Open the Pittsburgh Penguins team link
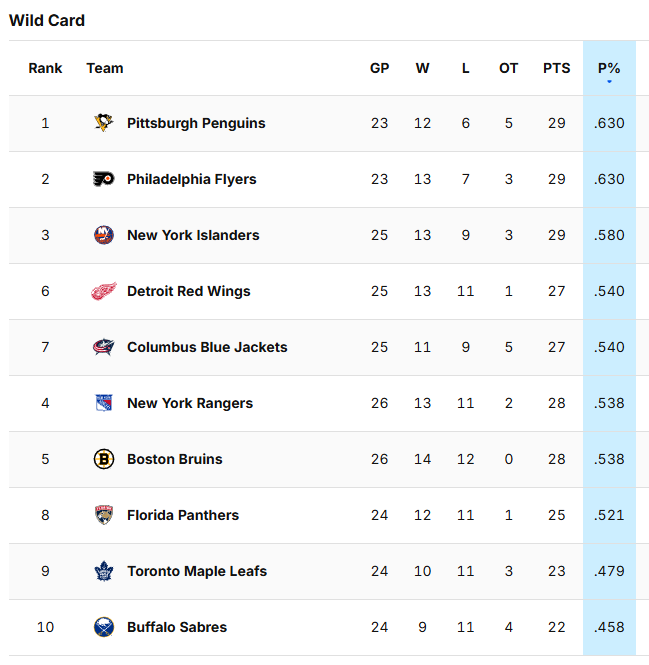 pos(196,123)
